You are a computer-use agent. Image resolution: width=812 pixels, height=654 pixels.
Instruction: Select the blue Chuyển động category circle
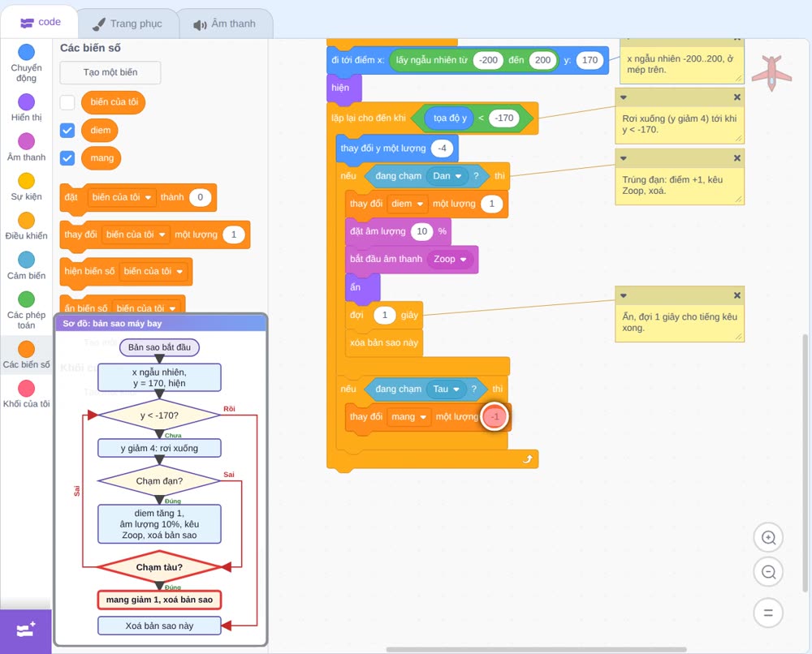27,52
